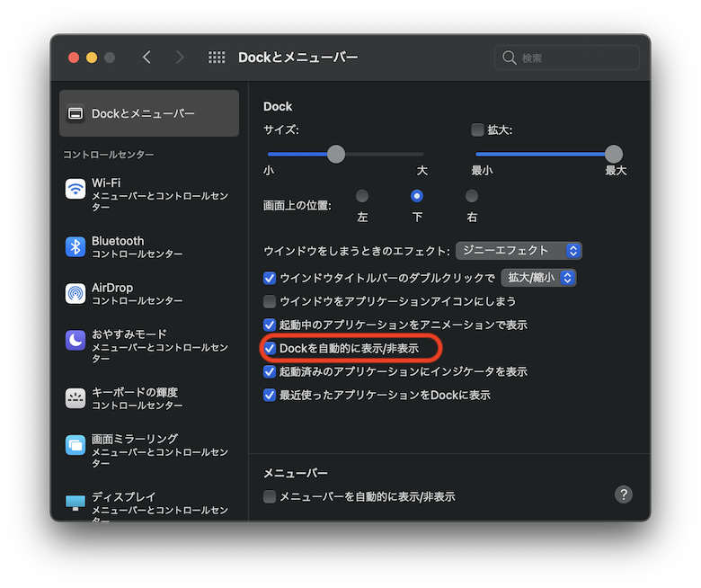
Task: Click the 画面ミラーリング icon
Action: (x=75, y=445)
